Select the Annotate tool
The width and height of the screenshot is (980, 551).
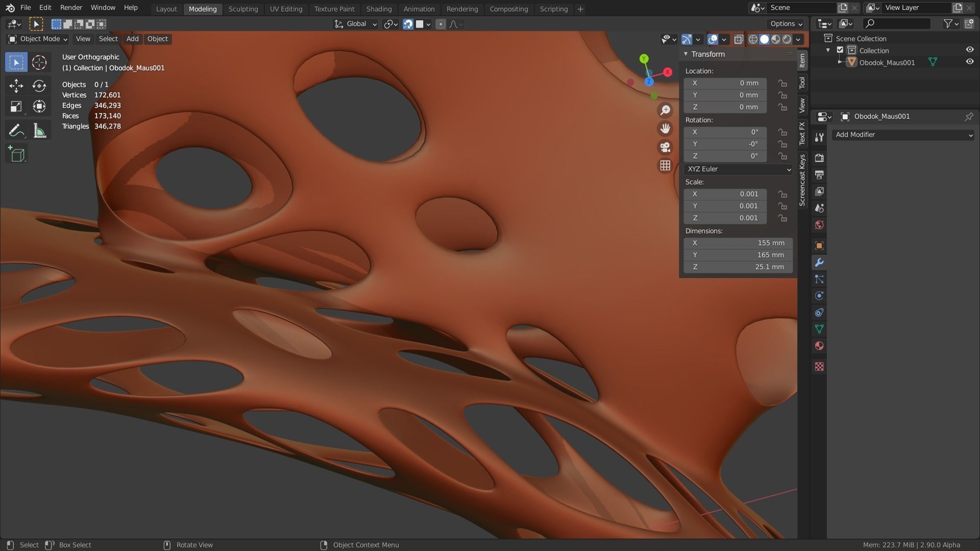16,131
